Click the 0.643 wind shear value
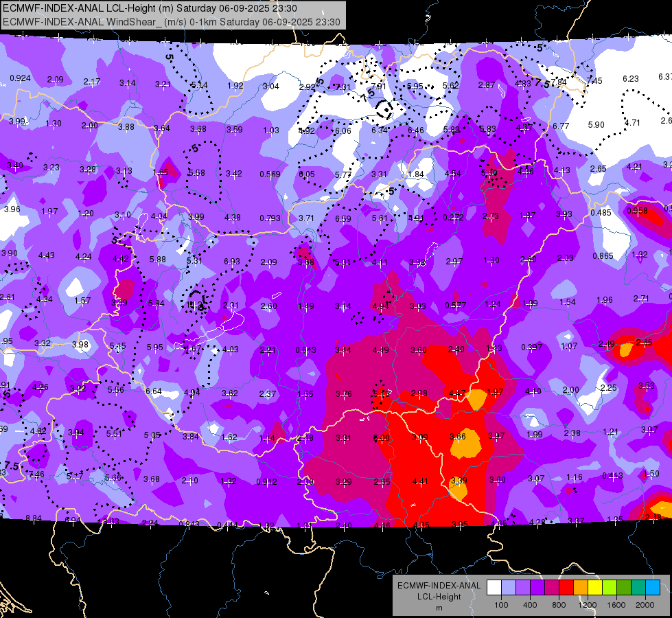 click(x=306, y=350)
